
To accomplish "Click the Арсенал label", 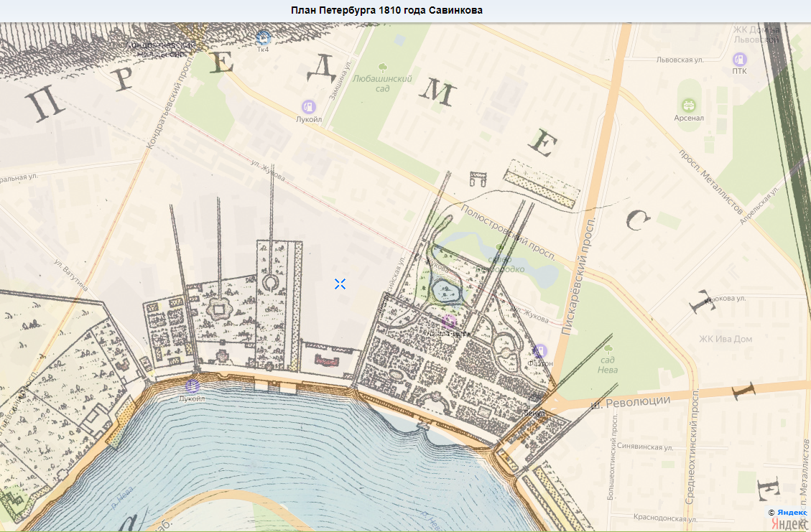I will pyautogui.click(x=689, y=118).
